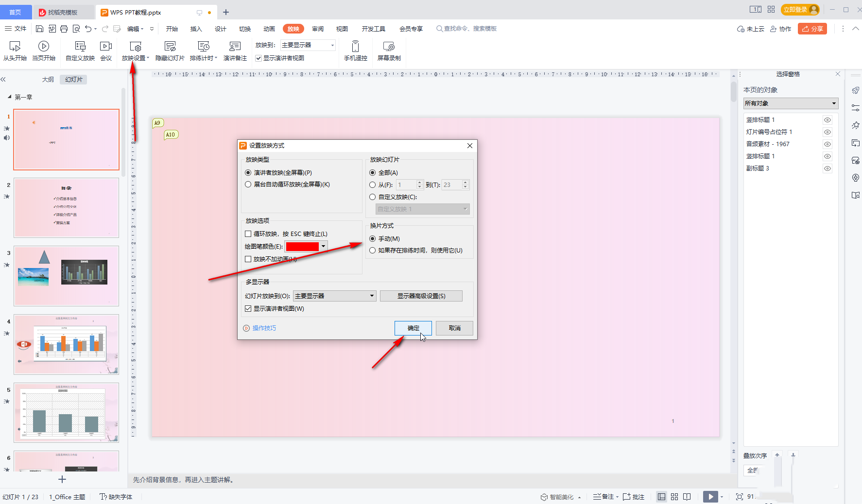
Task: Open 所有对象 dropdown in selection pane
Action: pos(791,103)
